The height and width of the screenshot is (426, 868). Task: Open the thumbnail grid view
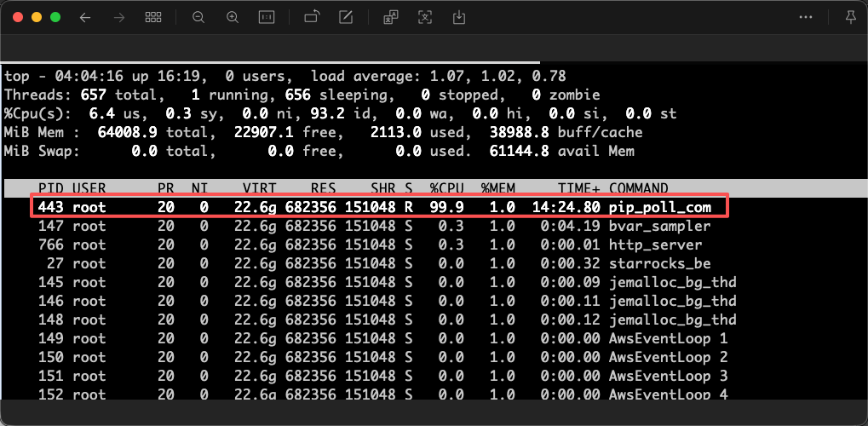154,17
